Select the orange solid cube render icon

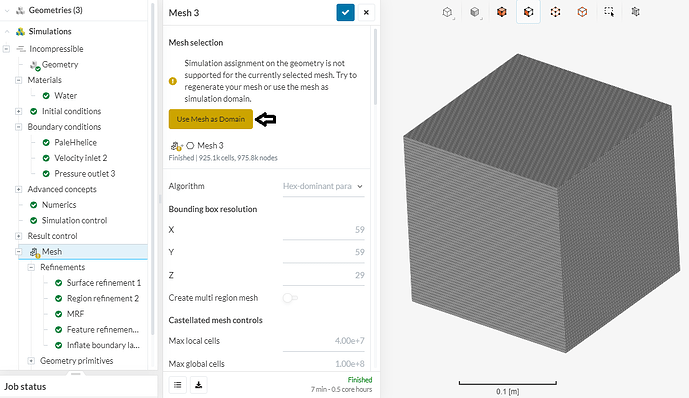[501, 12]
